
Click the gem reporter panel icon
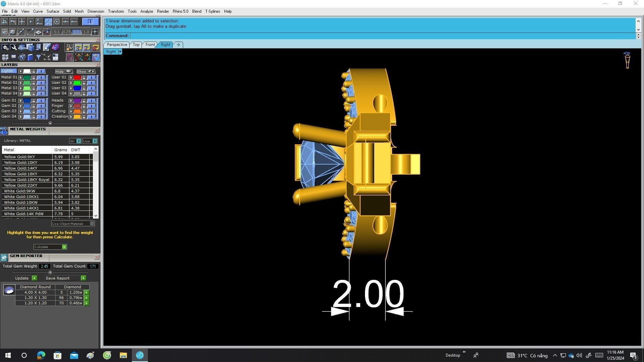(4, 257)
